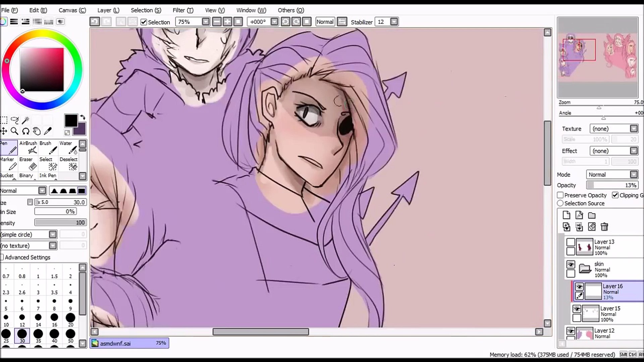Image resolution: width=644 pixels, height=362 pixels.
Task: Click the navigator preview thumbnail
Action: (x=598, y=58)
